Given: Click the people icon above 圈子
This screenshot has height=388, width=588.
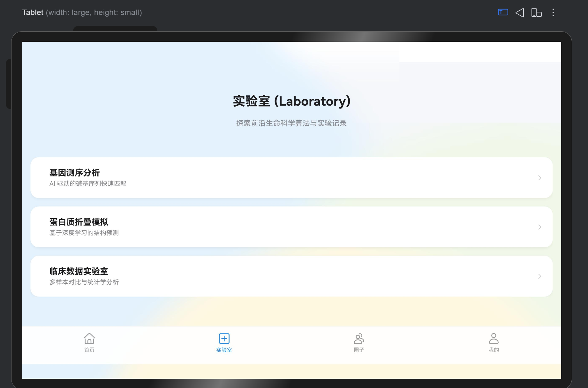Looking at the screenshot, I should (359, 339).
